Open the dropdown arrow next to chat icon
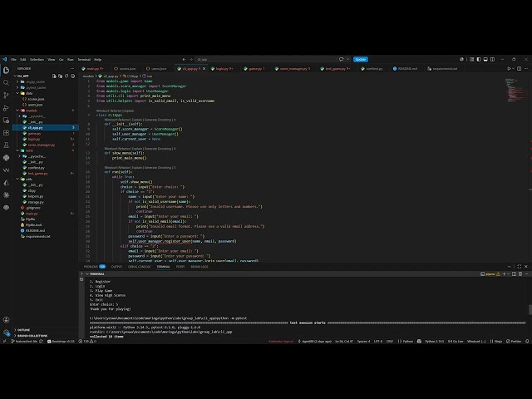The width and height of the screenshot is (532, 399). coord(347,59)
